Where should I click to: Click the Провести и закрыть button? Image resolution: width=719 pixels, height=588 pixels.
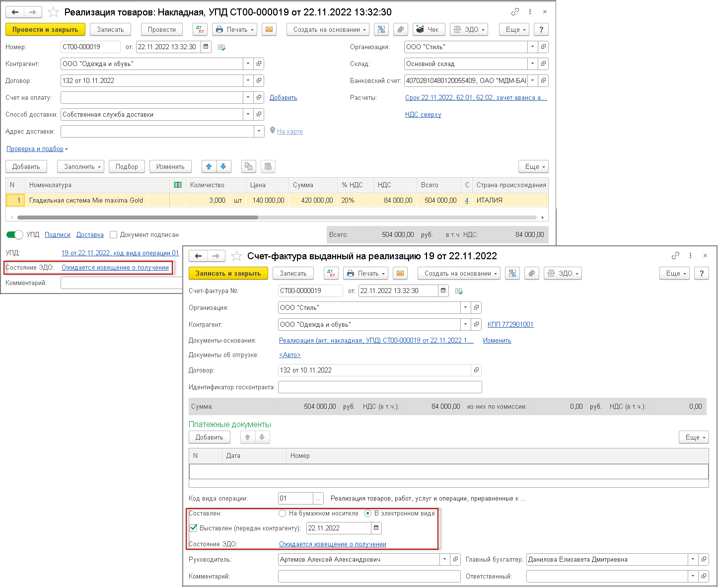tap(45, 29)
